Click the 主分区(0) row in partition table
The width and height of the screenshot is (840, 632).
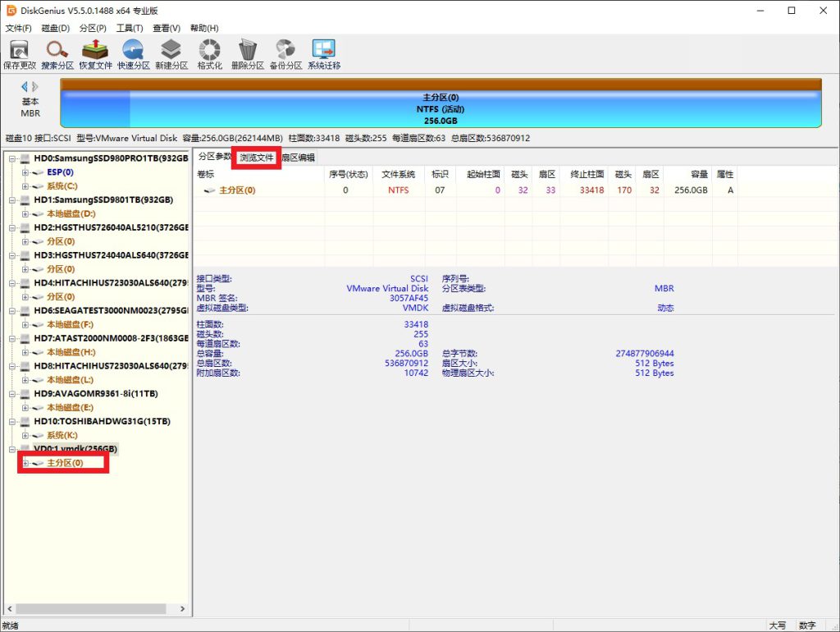[x=237, y=190]
